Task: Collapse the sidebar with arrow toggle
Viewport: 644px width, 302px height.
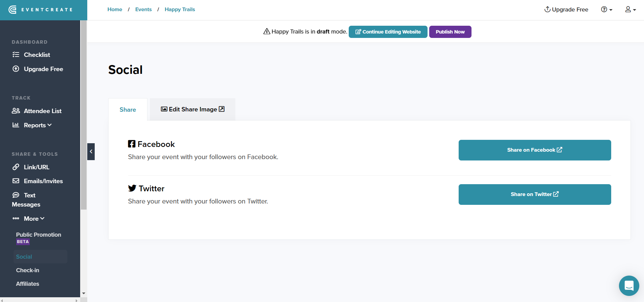Action: click(x=91, y=152)
